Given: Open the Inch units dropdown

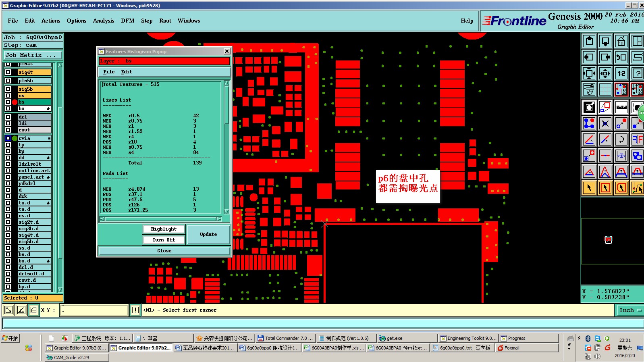Looking at the screenshot, I should (x=629, y=310).
